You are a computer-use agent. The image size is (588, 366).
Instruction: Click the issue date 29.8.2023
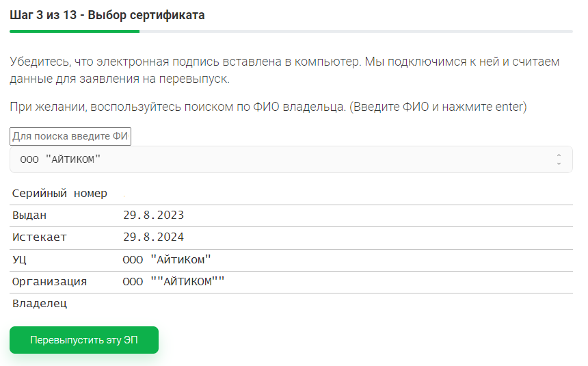coord(154,215)
